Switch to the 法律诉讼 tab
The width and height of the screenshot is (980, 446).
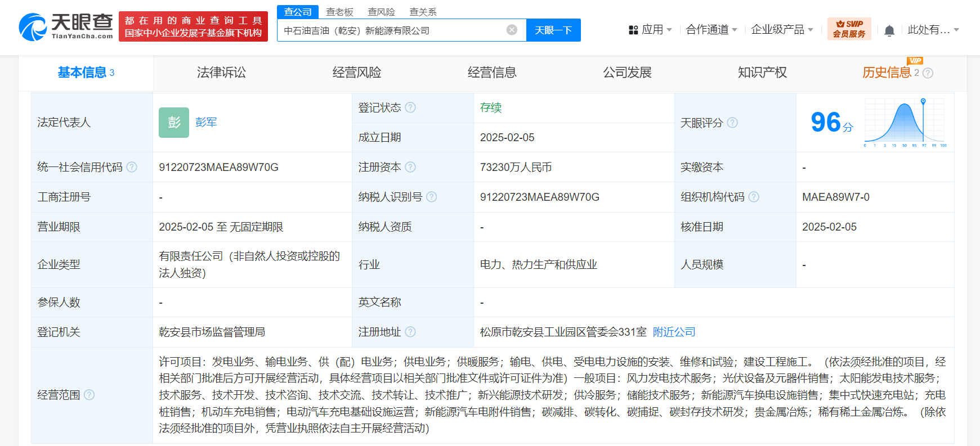click(221, 73)
